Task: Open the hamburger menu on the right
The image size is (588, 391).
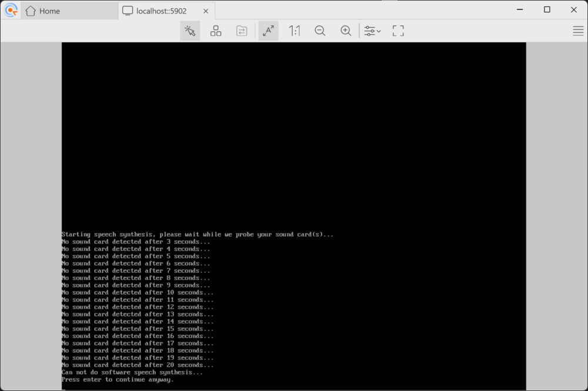Action: click(x=578, y=31)
